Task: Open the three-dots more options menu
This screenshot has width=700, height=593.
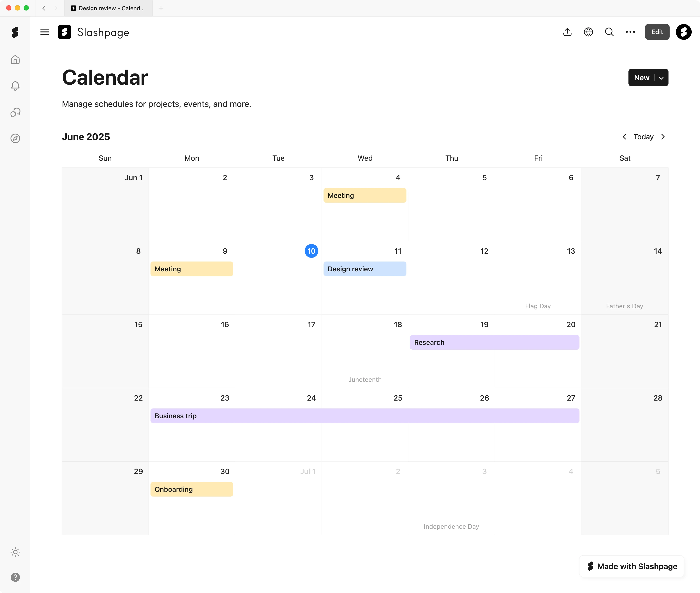Action: coord(630,32)
